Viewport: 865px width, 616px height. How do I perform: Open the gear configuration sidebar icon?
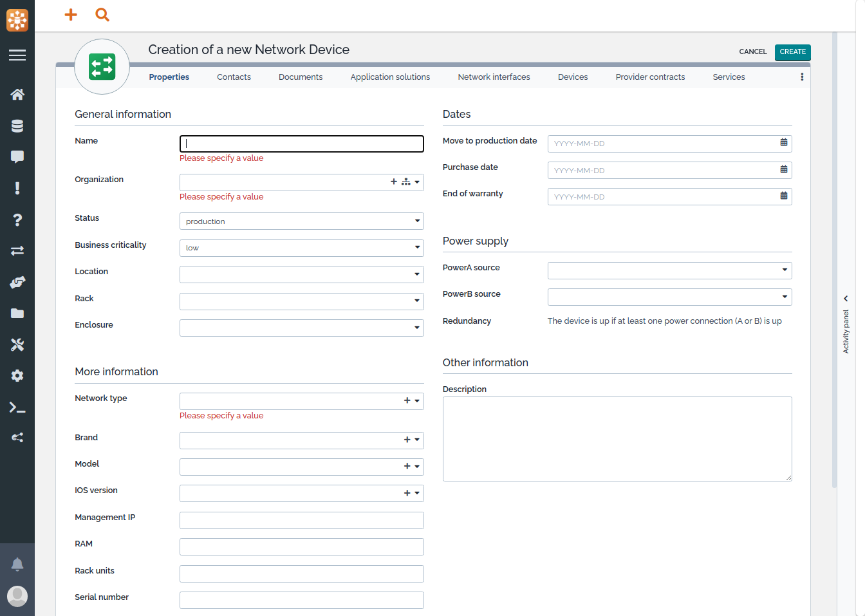pyautogui.click(x=17, y=376)
